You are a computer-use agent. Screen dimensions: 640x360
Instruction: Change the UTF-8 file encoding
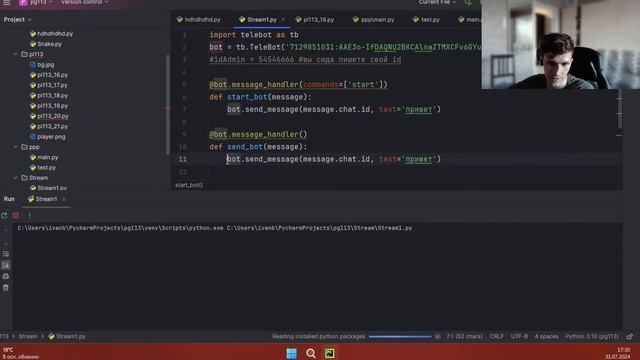(519, 336)
